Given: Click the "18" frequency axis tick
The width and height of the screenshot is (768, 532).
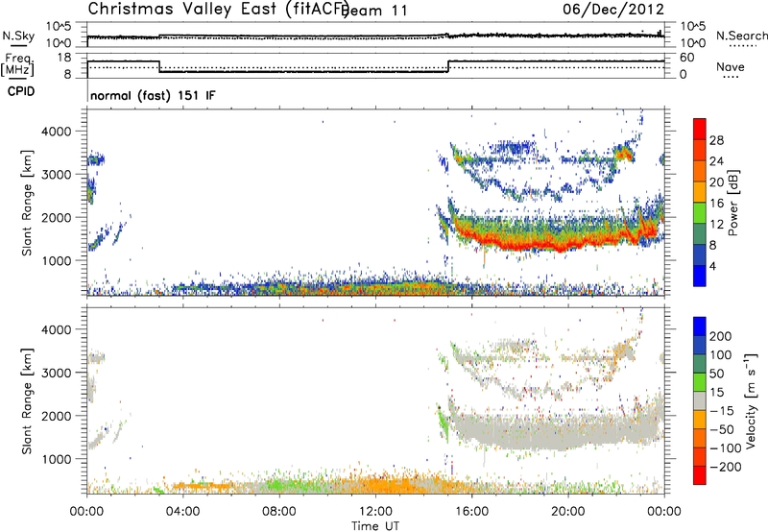Looking at the screenshot, I should click(x=64, y=57).
